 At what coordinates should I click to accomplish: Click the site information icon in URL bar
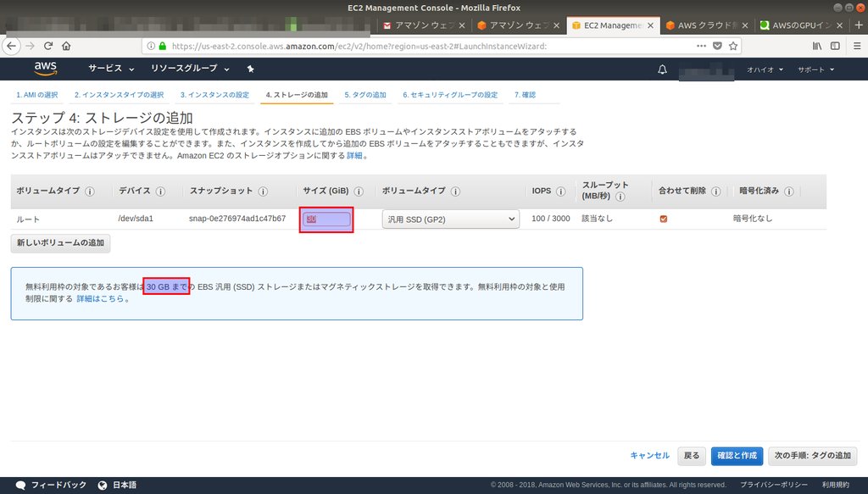coord(151,46)
